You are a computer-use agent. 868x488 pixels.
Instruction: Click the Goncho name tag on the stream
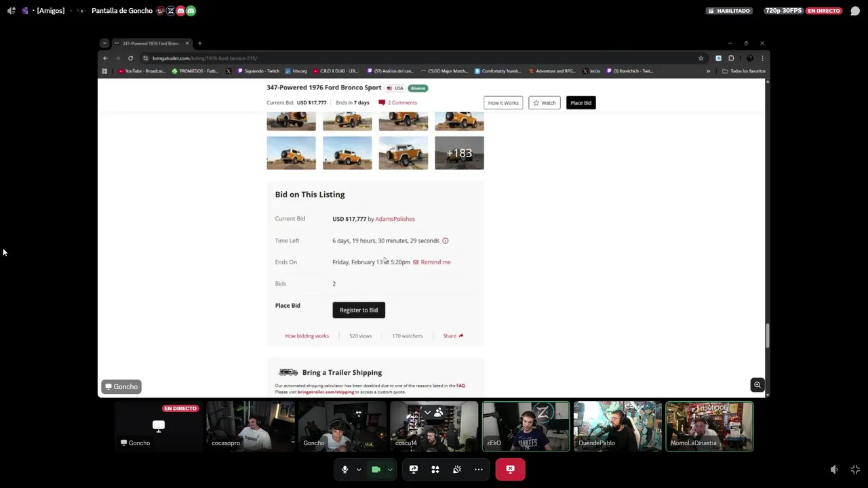[x=121, y=386]
